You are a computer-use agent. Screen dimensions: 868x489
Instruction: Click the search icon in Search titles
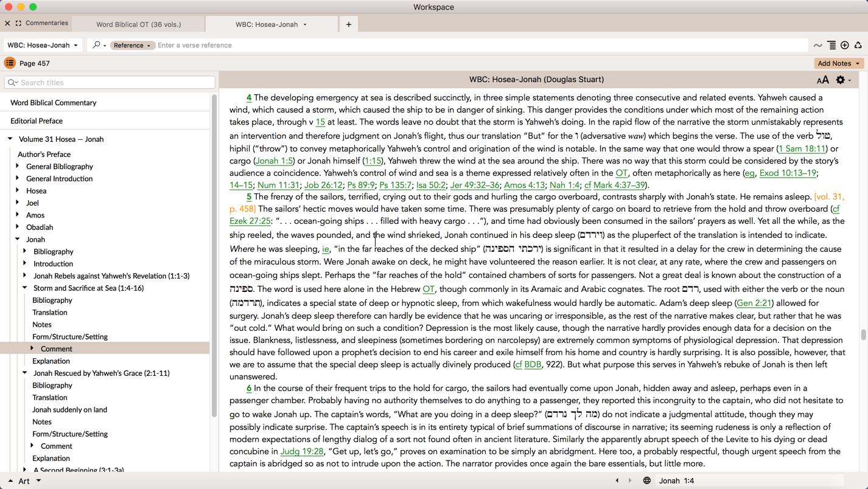(13, 83)
